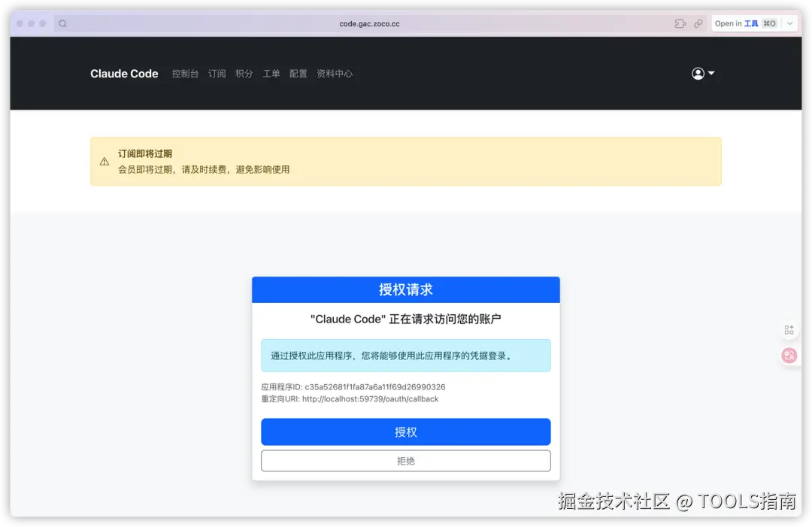
Task: Go to the 积分 page
Action: click(x=244, y=74)
